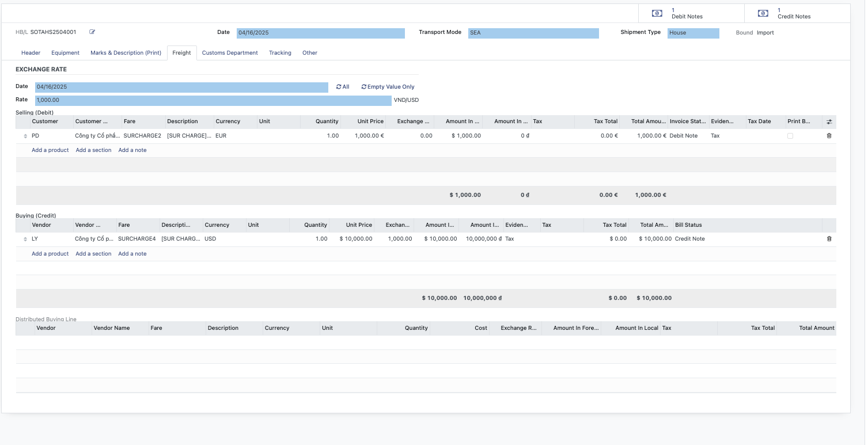The image size is (868, 445).
Task: Sort selling table by Quantity column
Action: pos(327,121)
